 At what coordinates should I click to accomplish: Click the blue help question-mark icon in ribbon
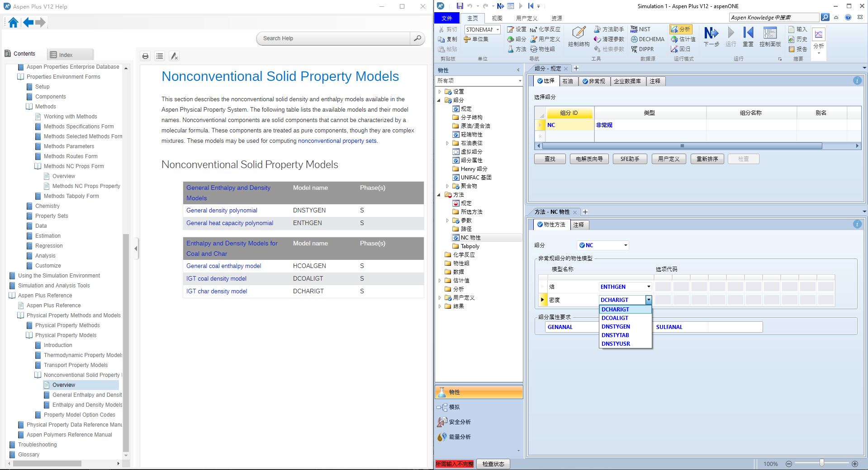[848, 17]
